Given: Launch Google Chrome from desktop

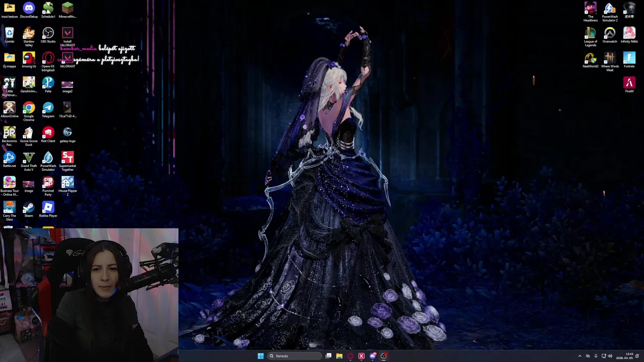Looking at the screenshot, I should [x=29, y=111].
